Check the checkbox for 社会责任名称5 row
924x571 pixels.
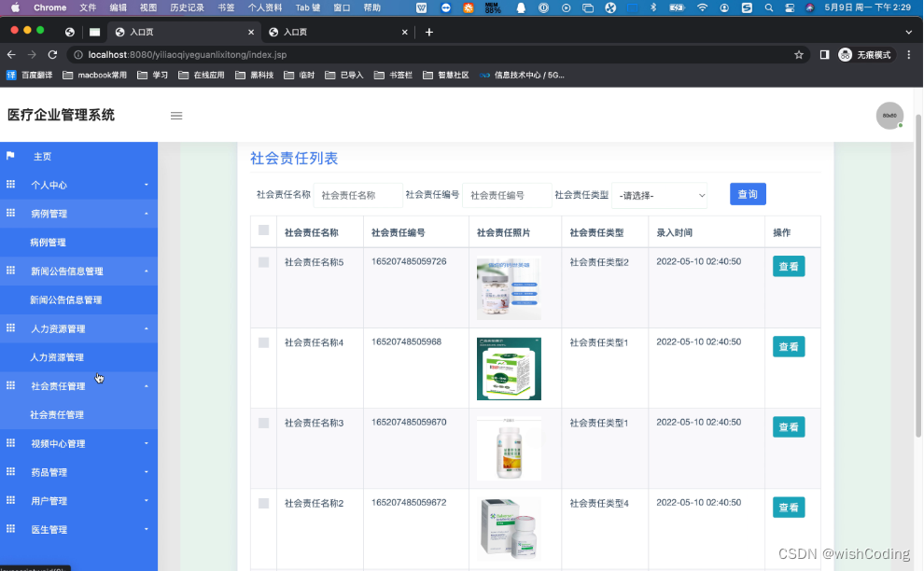pos(262,262)
